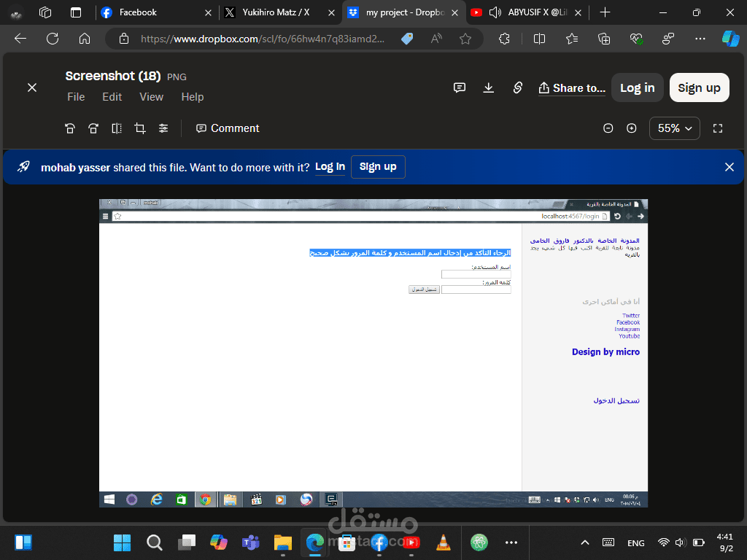This screenshot has height=560, width=747.
Task: Open a new browser tab
Action: 605,12
